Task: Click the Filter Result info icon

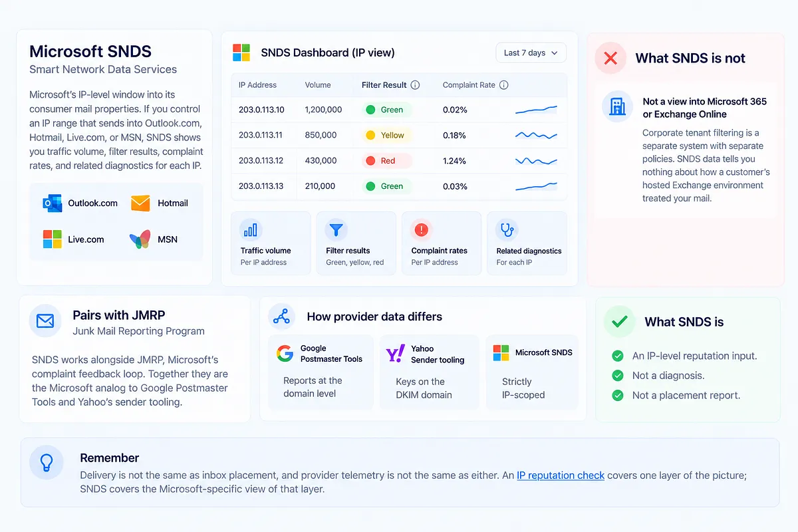Action: (x=415, y=85)
